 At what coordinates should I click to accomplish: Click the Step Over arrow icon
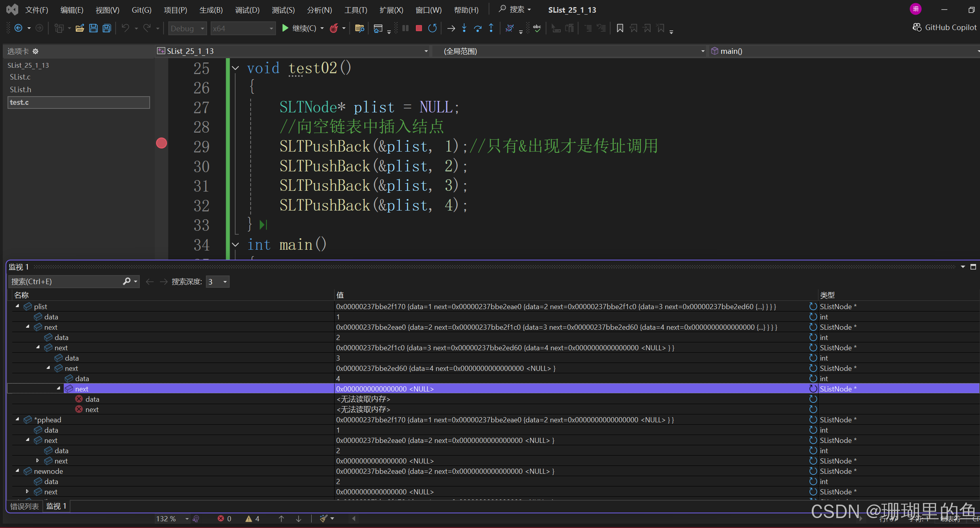(x=478, y=28)
